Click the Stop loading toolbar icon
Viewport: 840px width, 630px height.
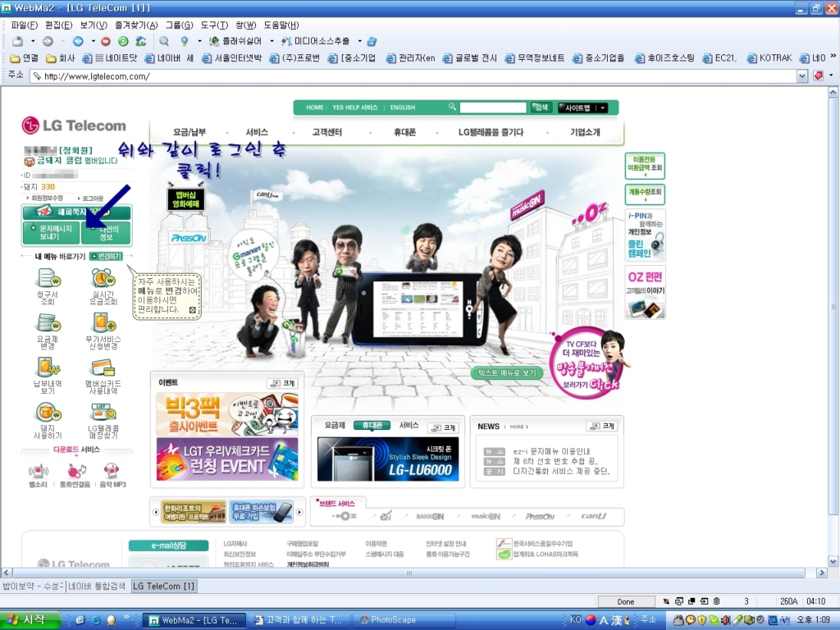[x=106, y=41]
